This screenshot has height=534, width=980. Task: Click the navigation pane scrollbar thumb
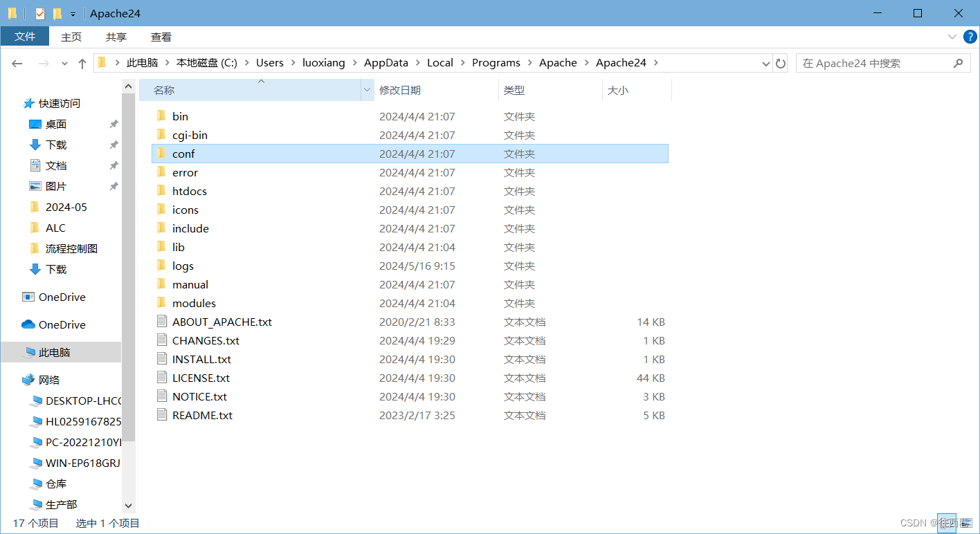(128, 266)
